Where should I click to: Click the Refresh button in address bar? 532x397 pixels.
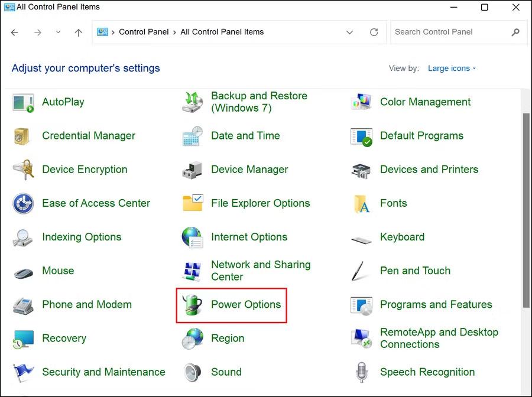click(374, 32)
